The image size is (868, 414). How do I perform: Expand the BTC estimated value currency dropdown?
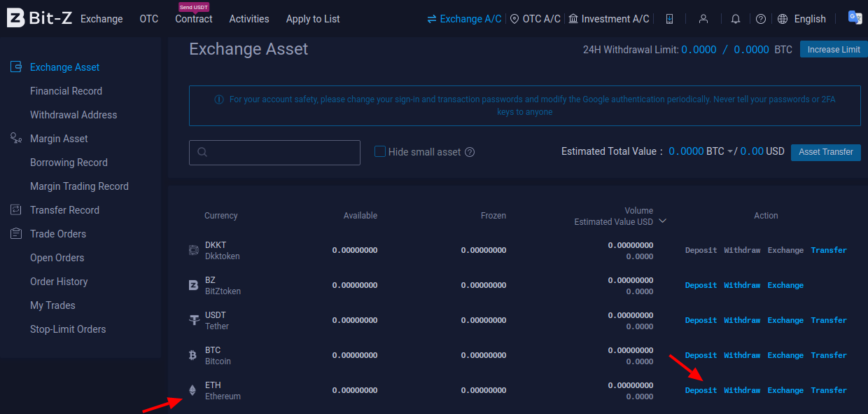pyautogui.click(x=731, y=152)
